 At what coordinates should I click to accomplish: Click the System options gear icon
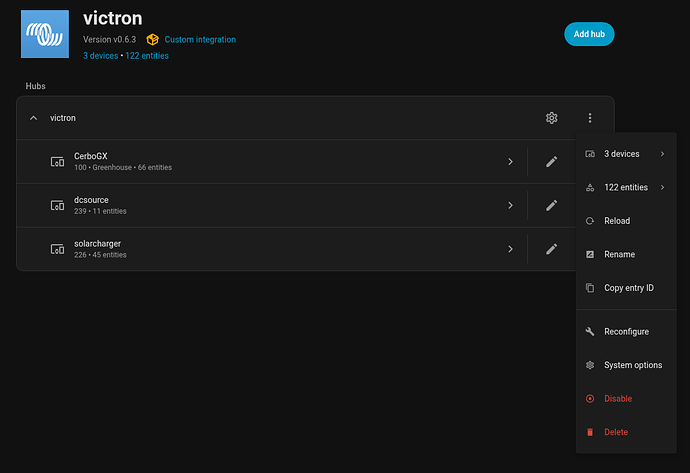590,365
